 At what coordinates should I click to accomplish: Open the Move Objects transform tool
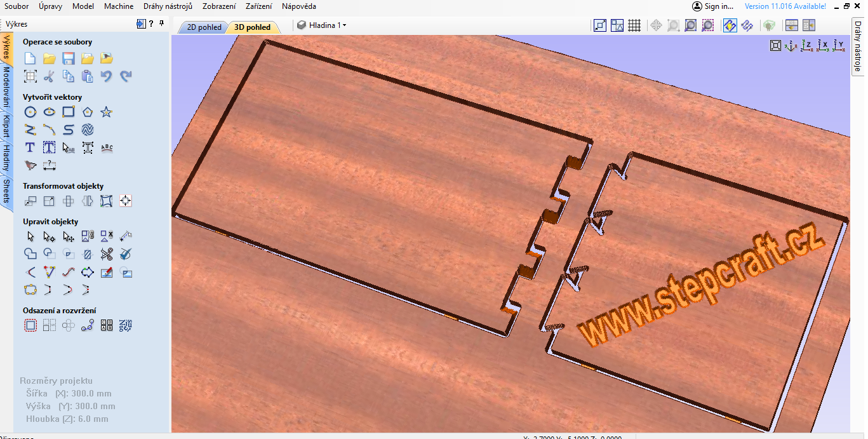30,201
